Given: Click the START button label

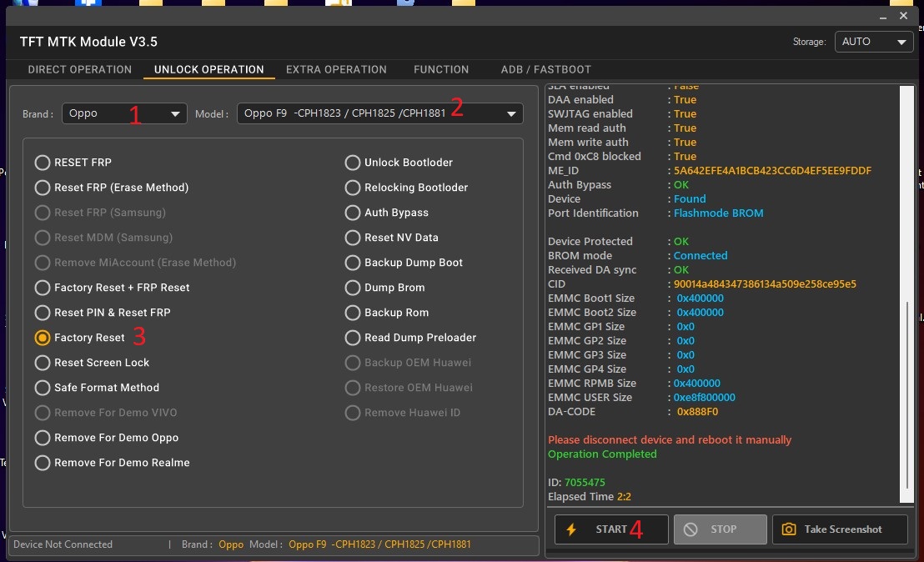Looking at the screenshot, I should coord(611,529).
